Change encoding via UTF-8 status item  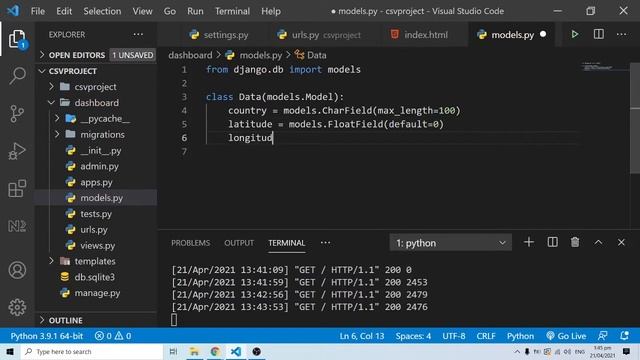[x=453, y=336]
